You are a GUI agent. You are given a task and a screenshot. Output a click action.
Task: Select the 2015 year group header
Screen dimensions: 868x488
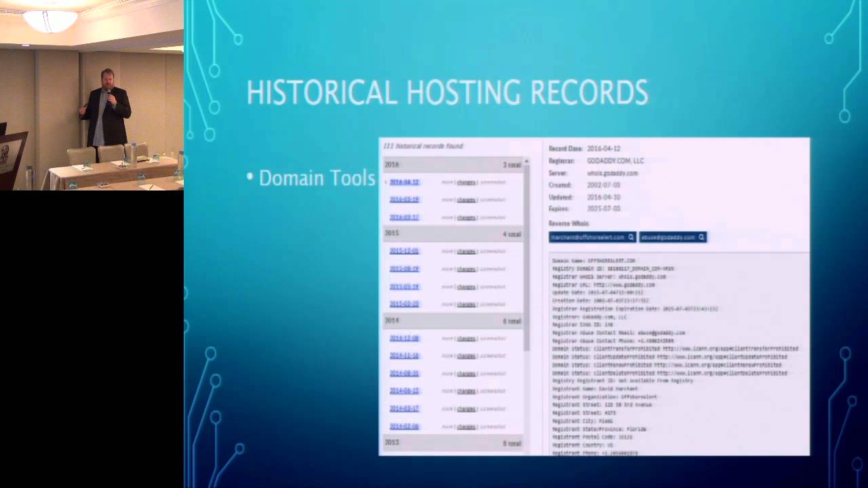(452, 234)
